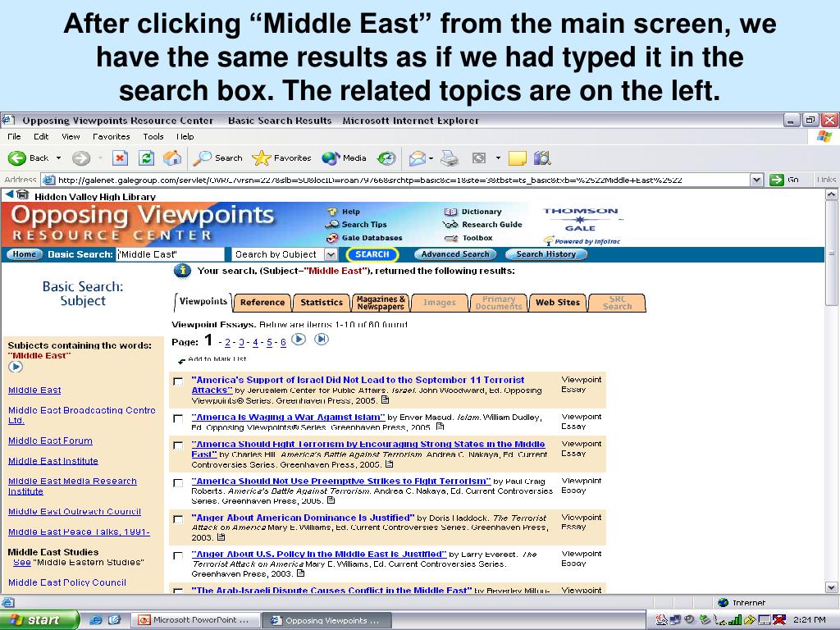Switch to Microsoft PowerPoint taskbar button
This screenshot has width=840, height=630.
(195, 620)
